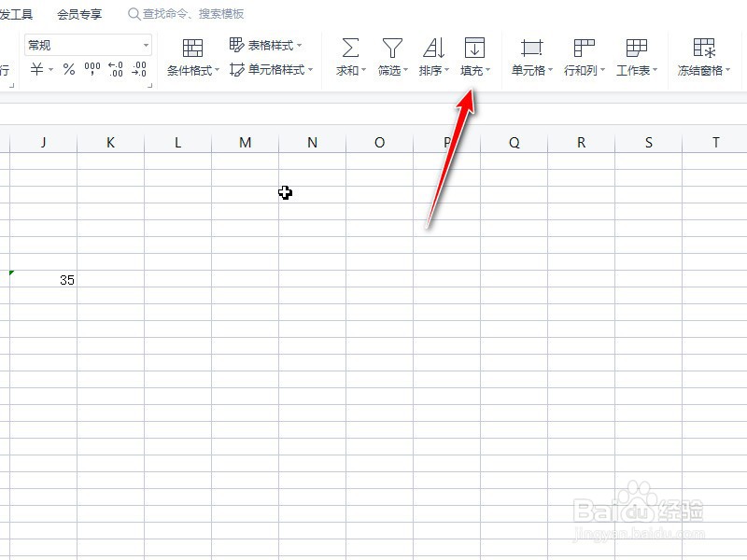This screenshot has width=747, height=560.
Task: Click the Filter (筛选) funnel icon
Action: click(x=392, y=48)
